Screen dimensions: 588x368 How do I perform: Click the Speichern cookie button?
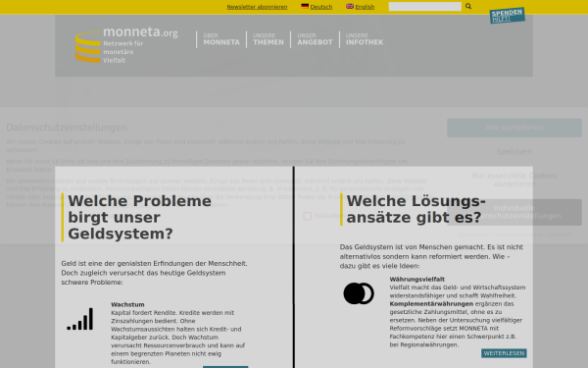pyautogui.click(x=514, y=152)
